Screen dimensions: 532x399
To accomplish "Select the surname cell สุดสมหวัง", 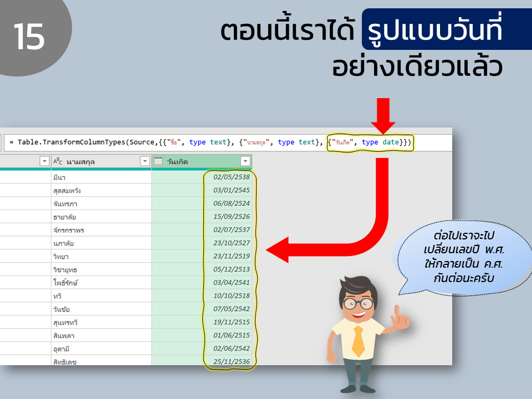I will click(x=101, y=190).
